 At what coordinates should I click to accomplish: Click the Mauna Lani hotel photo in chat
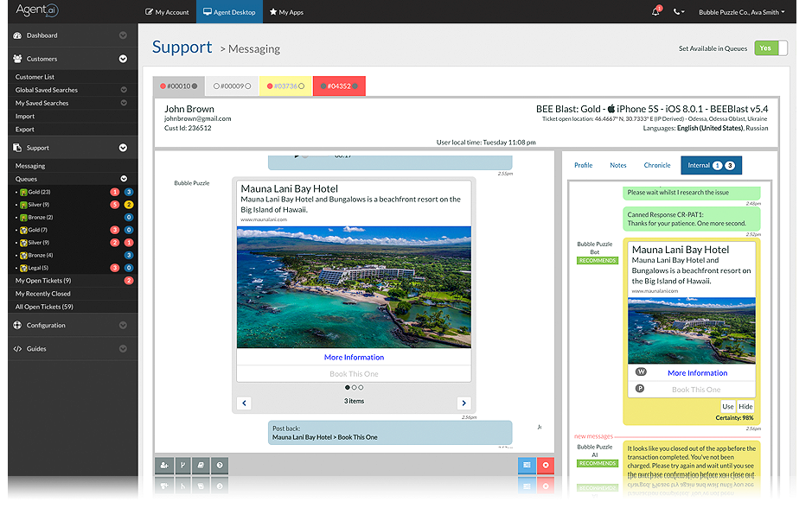click(x=354, y=287)
